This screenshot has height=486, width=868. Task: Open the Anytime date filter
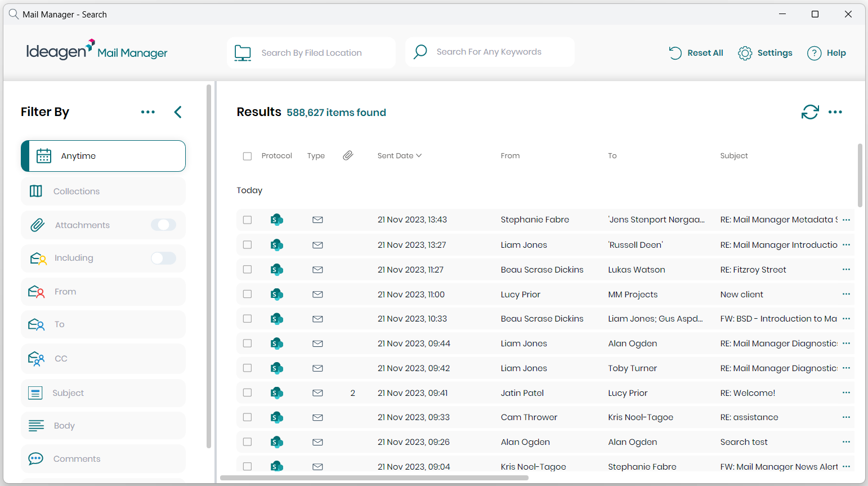pos(103,156)
